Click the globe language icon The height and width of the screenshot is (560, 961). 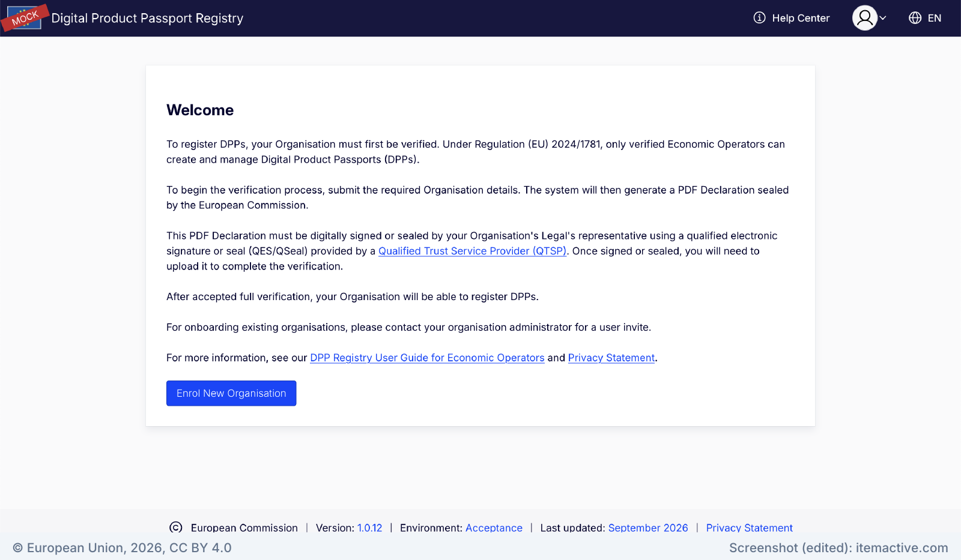coord(915,18)
